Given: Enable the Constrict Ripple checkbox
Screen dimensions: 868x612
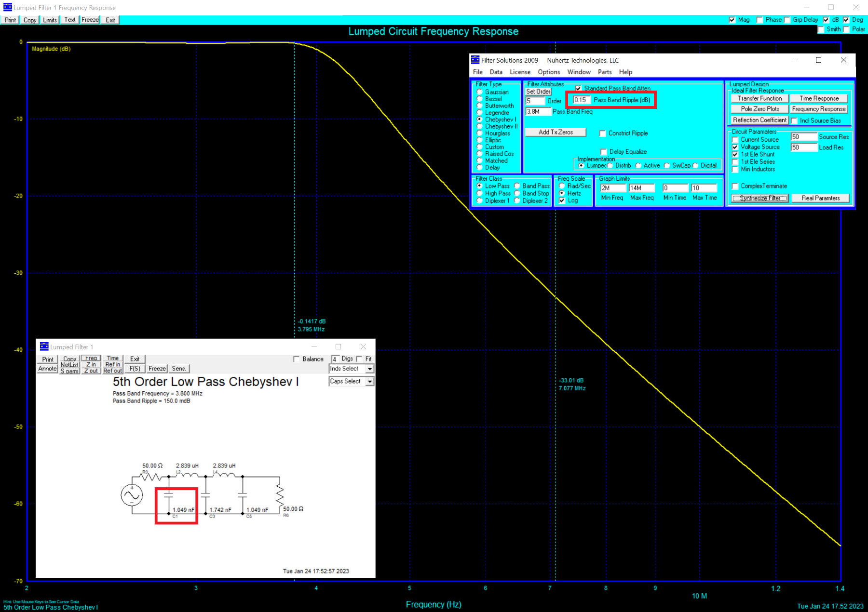Looking at the screenshot, I should click(603, 133).
